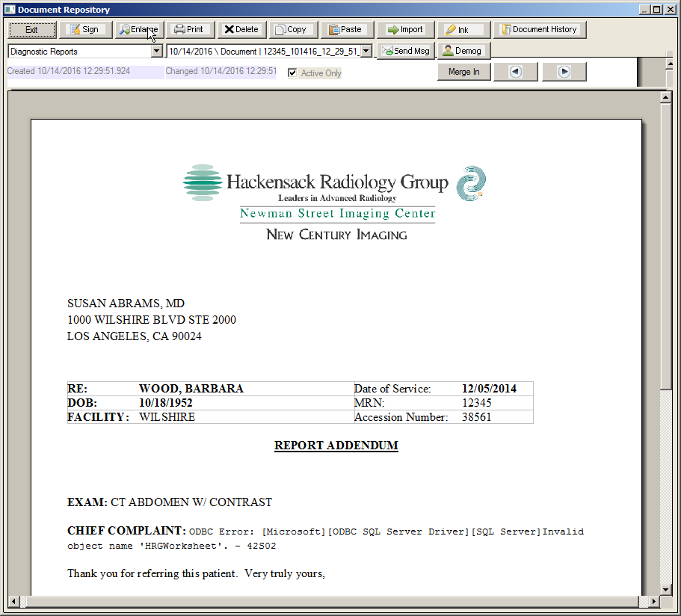This screenshot has height=616, width=681.
Task: Import a new document
Action: coord(404,30)
